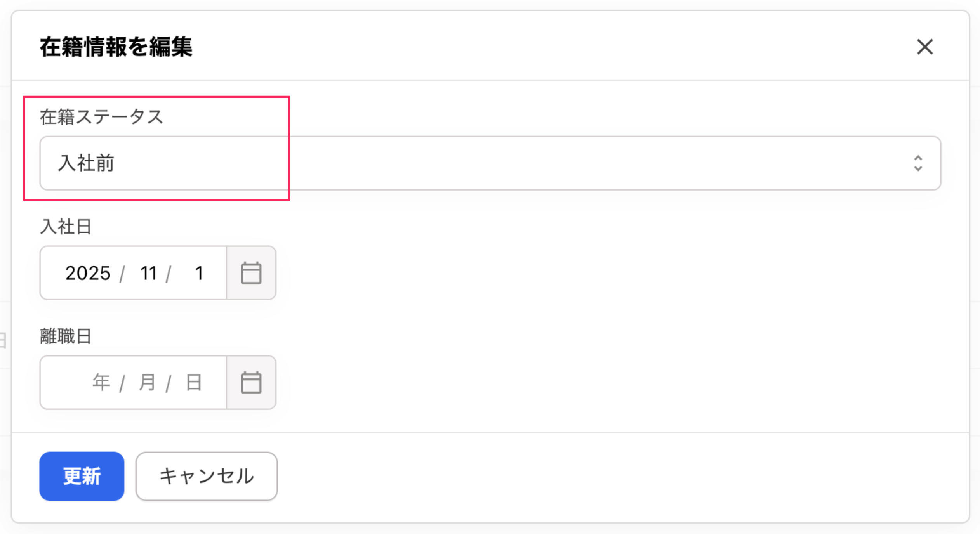Click the 月 placeholder in 離職日
The width and height of the screenshot is (980, 534).
(148, 383)
